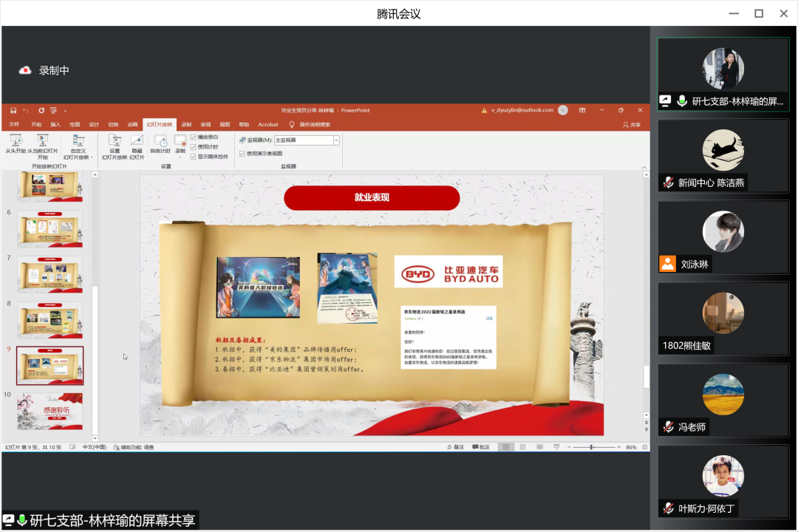The image size is (798, 532).
Task: Switch to the Acrobat ribbon tab
Action: pyautogui.click(x=268, y=125)
